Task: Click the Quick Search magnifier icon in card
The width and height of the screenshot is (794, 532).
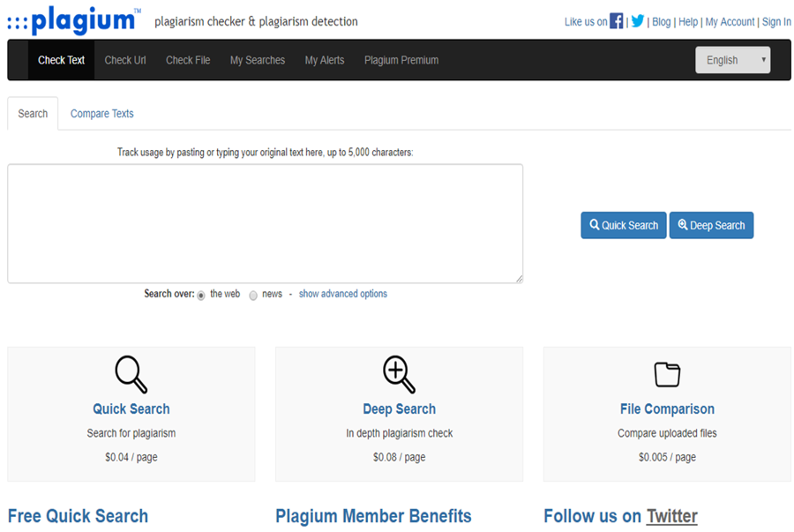Action: click(x=131, y=375)
